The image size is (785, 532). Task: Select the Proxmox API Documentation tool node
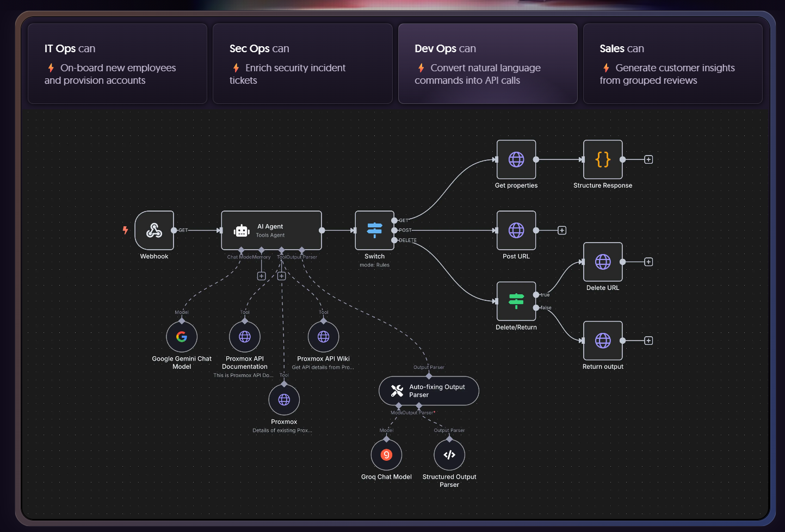click(245, 337)
